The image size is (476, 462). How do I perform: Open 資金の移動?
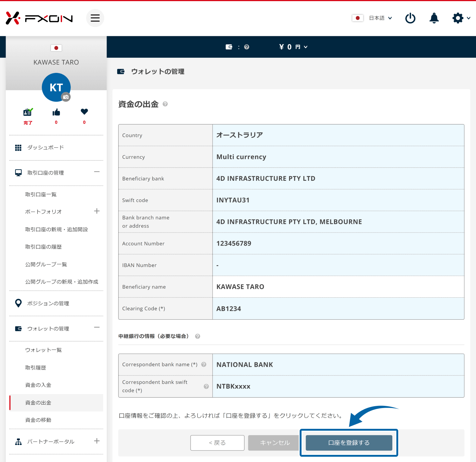tap(38, 420)
